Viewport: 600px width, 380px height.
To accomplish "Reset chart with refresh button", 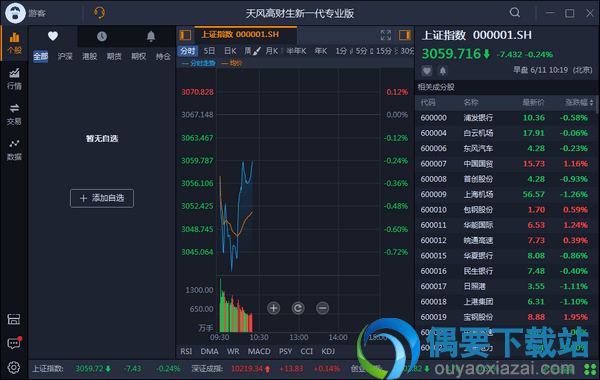I will tap(298, 308).
